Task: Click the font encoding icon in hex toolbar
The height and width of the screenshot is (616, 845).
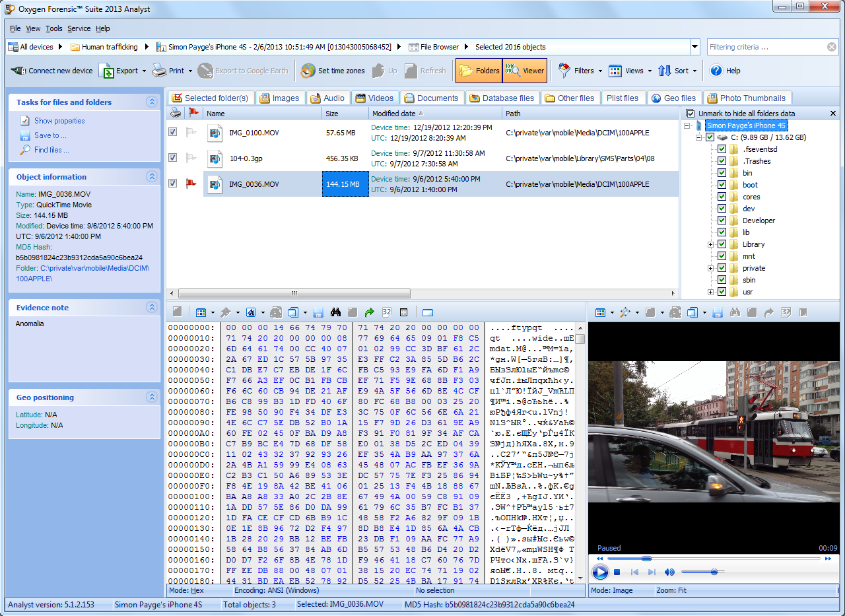Action: (251, 312)
